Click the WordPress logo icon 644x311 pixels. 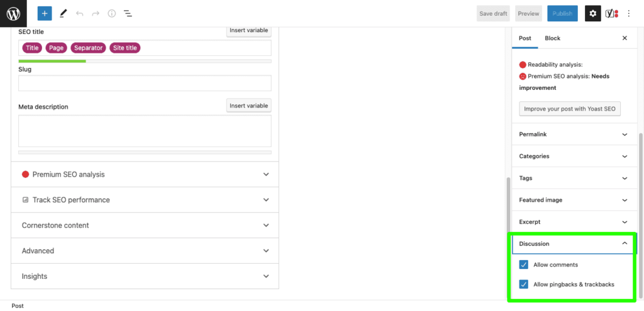tap(13, 14)
